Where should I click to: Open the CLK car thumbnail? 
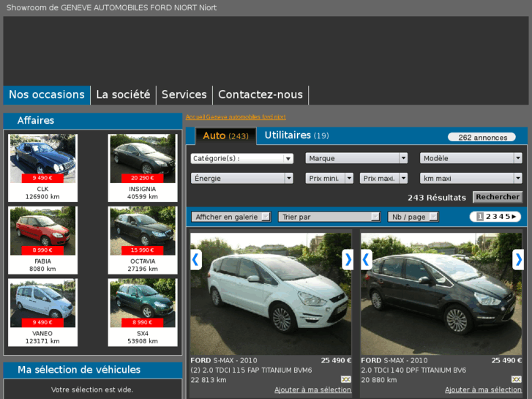click(42, 159)
